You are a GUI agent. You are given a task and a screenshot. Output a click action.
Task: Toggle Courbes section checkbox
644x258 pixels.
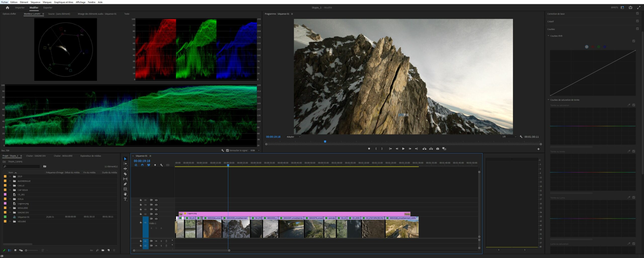tap(637, 29)
